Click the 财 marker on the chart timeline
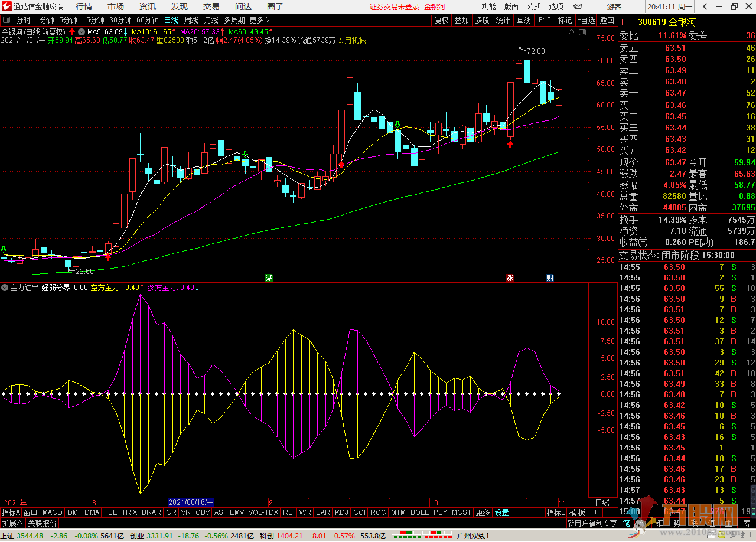756x542 pixels. [x=550, y=277]
